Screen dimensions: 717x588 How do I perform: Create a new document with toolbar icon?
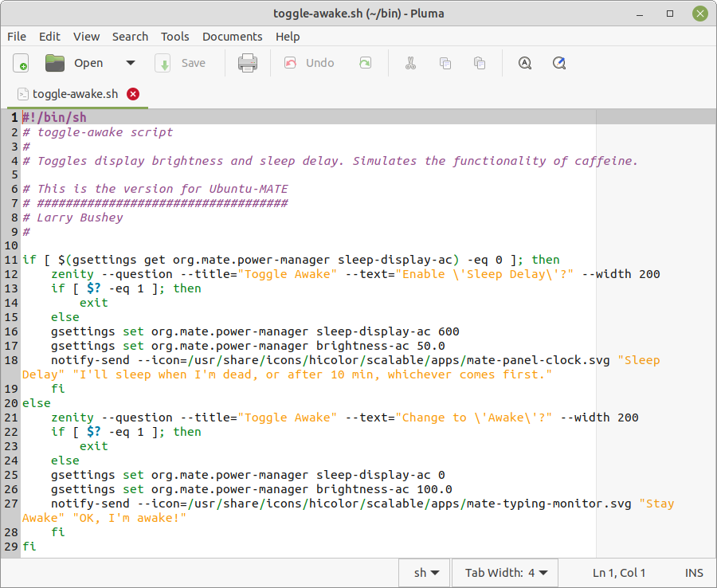(21, 63)
